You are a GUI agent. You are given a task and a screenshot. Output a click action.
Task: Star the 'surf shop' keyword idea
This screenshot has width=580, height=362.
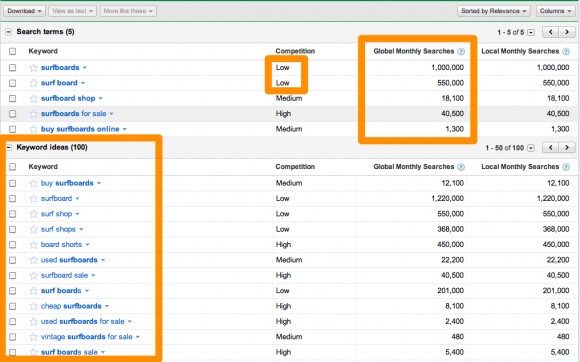pyautogui.click(x=34, y=214)
